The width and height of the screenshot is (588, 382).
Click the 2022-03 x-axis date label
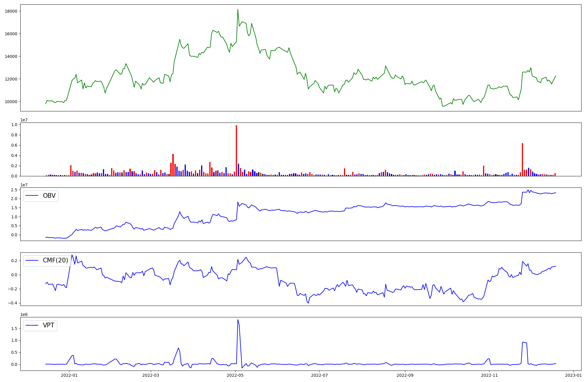(x=151, y=375)
